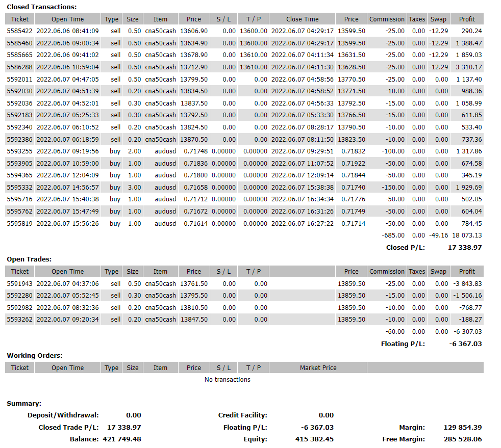501x448 pixels.
Task: Select the Closed Transactions section title
Action: [42, 7]
